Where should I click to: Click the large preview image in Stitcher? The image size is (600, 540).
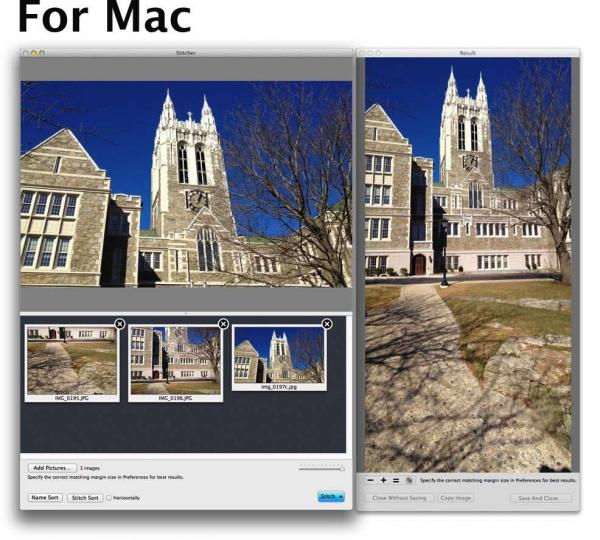[x=186, y=184]
